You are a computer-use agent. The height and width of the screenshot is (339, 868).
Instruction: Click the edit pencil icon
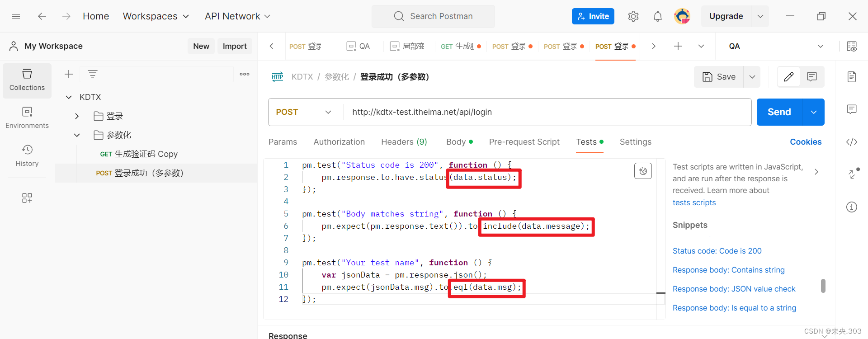788,77
